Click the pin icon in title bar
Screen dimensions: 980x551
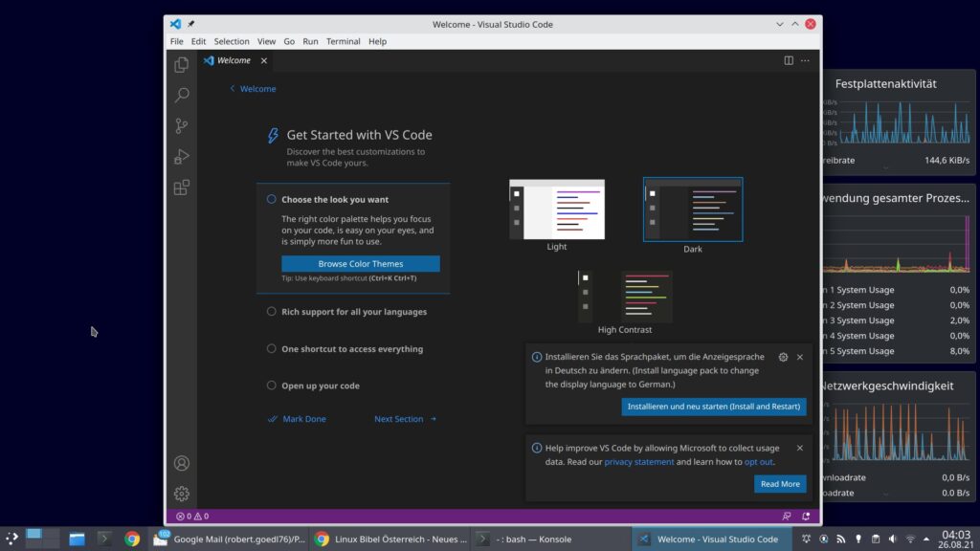[191, 24]
